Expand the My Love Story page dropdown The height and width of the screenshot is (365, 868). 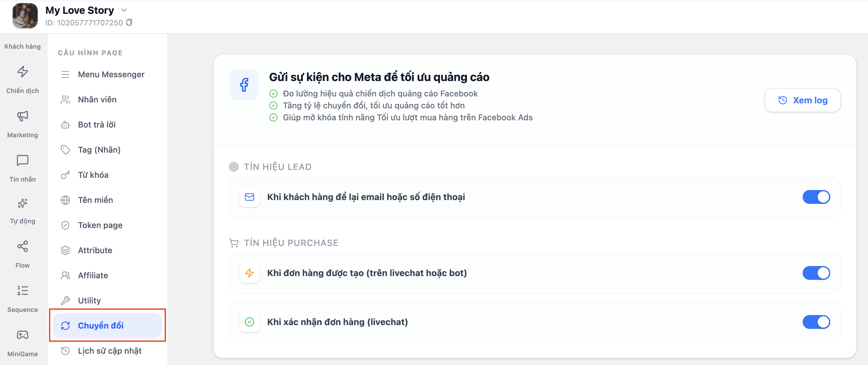[124, 10]
